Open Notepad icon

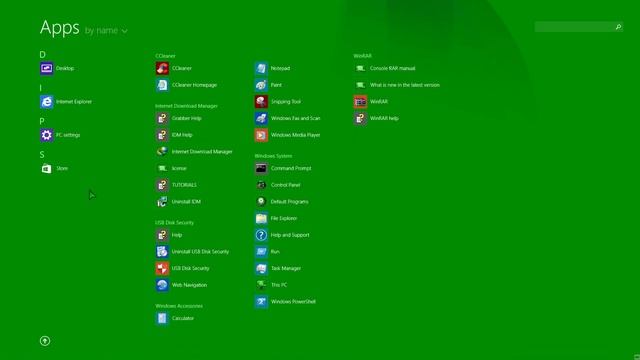pyautogui.click(x=261, y=68)
